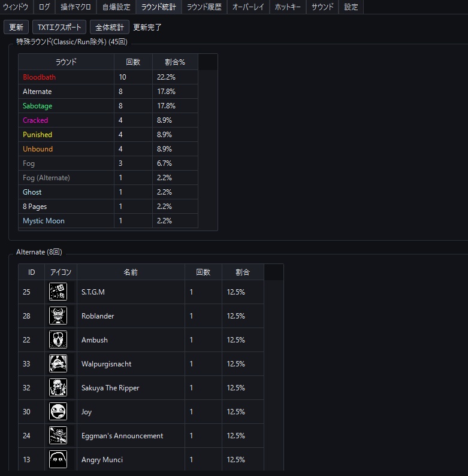The height and width of the screenshot is (476, 468).
Task: Select the Sakuya The Ripper icon
Action: pos(58,387)
